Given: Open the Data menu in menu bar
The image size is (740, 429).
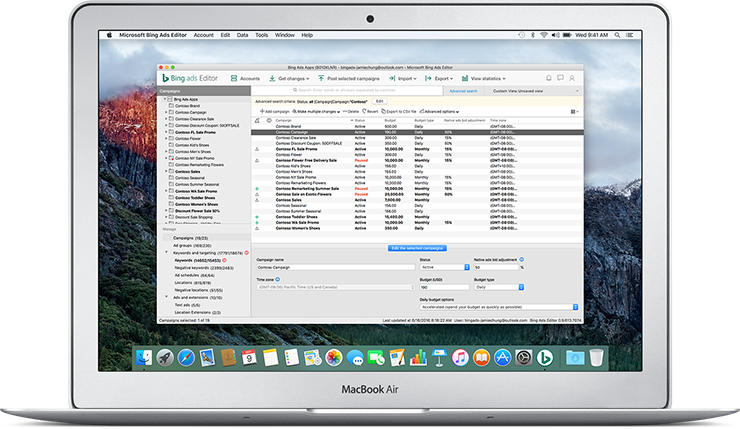Looking at the screenshot, I should tap(243, 35).
